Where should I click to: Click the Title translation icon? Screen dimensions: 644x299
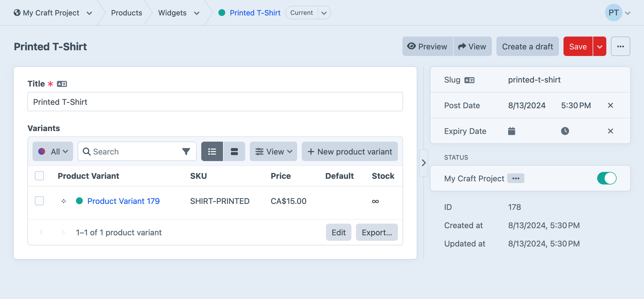point(62,84)
